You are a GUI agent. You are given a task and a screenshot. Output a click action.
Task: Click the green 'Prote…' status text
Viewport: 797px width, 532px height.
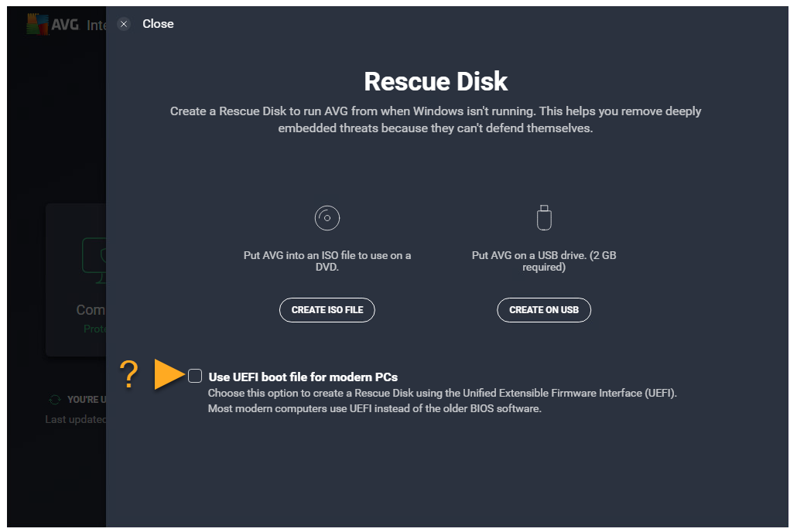click(x=94, y=329)
